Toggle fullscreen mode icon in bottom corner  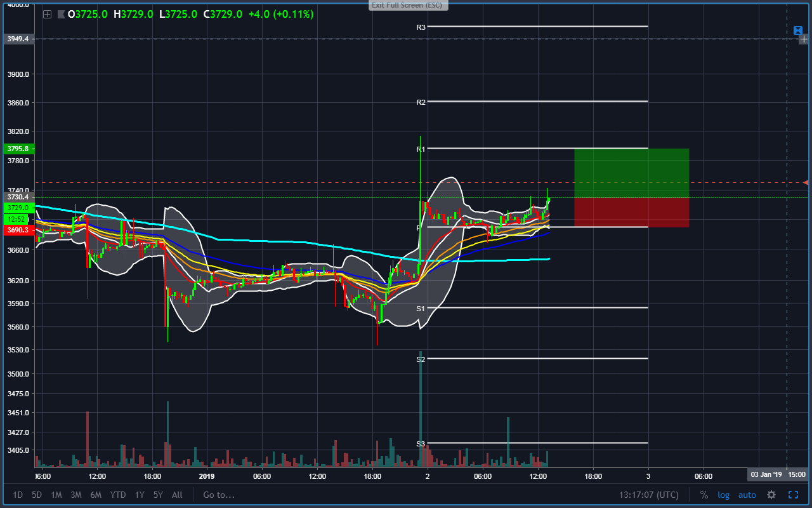793,495
